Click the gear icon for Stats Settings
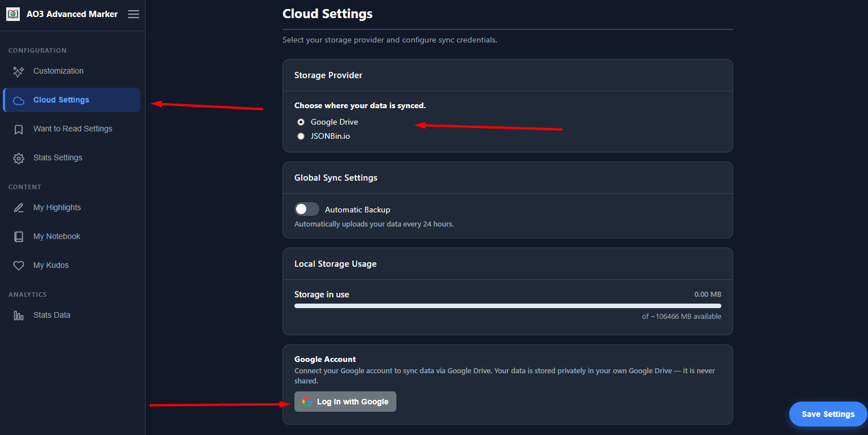Screen dimensions: 868x435 19,158
